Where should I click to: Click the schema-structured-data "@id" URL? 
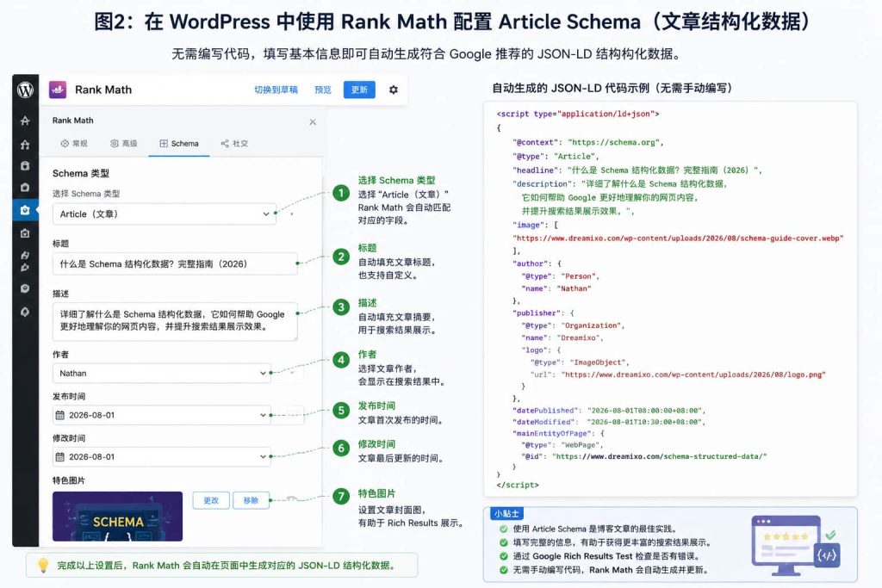(659, 456)
